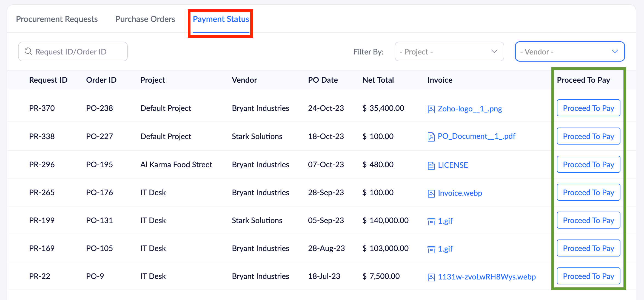Click the search magnifier icon

(28, 51)
